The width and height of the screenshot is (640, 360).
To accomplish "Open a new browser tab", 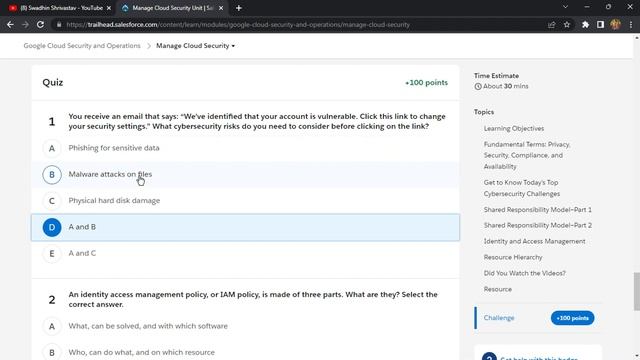I will coord(239,8).
